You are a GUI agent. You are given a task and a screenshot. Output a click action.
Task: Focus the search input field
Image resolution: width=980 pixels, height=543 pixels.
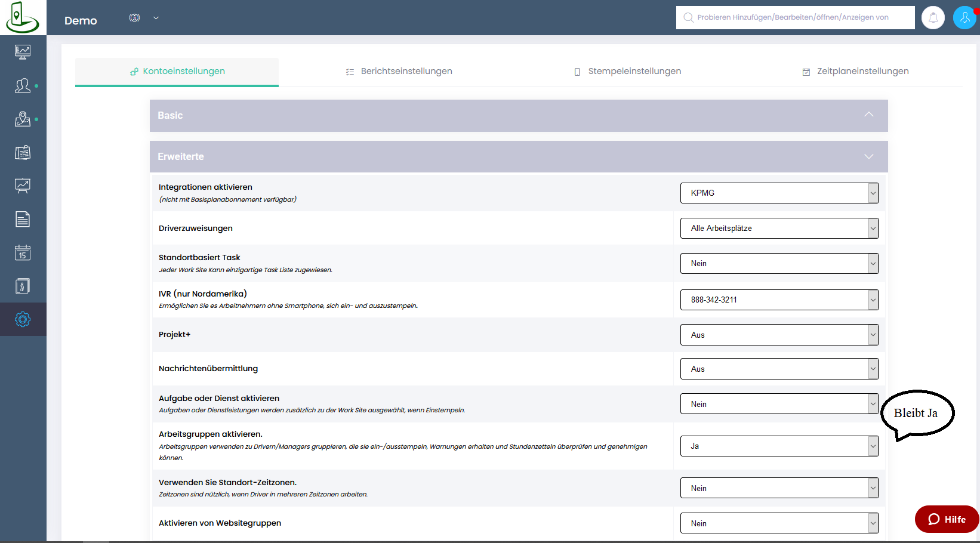click(x=796, y=17)
